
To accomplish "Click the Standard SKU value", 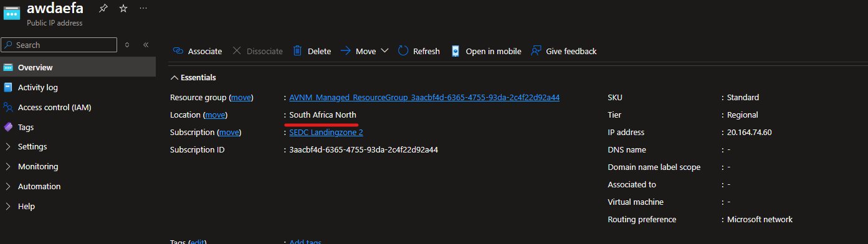I will pyautogui.click(x=743, y=98).
